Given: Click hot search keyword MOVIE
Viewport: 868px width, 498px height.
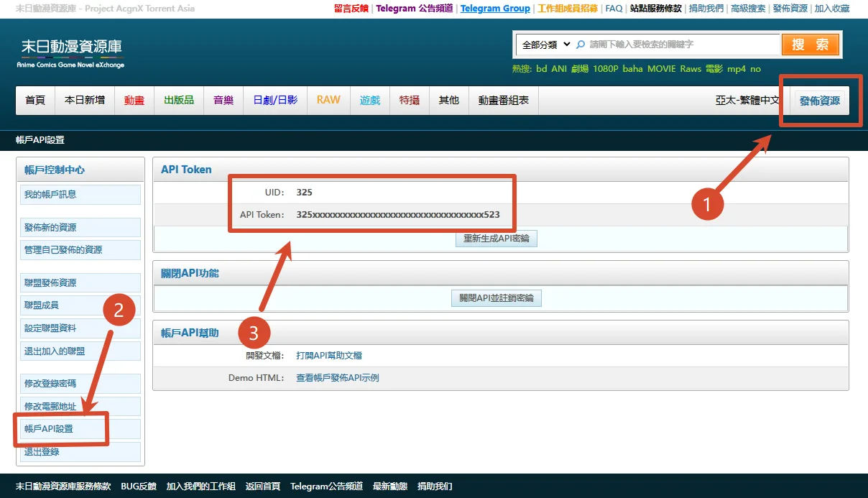Looking at the screenshot, I should 662,69.
